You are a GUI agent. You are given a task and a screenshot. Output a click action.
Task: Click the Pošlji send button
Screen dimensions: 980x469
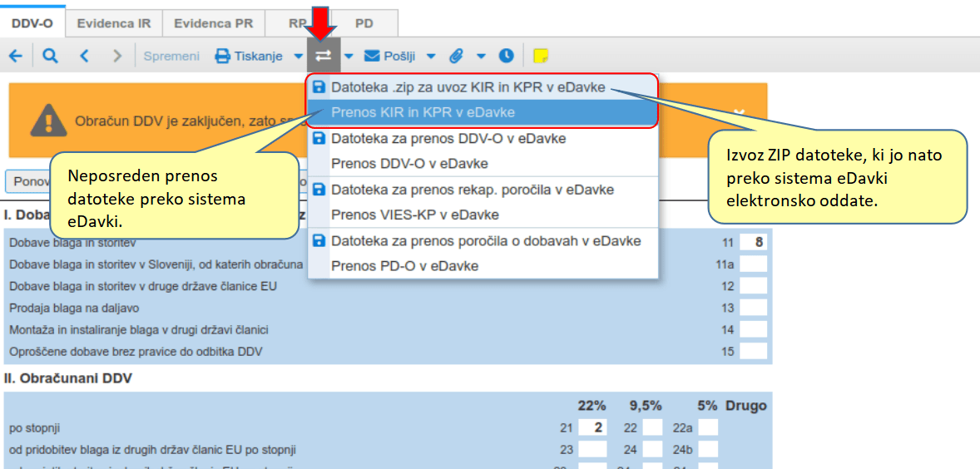pyautogui.click(x=390, y=57)
